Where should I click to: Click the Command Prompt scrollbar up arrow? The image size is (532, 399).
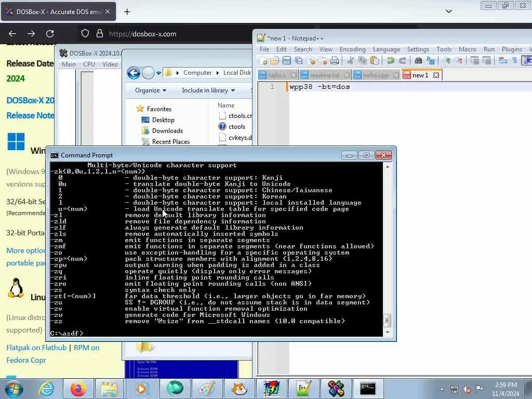pos(388,167)
